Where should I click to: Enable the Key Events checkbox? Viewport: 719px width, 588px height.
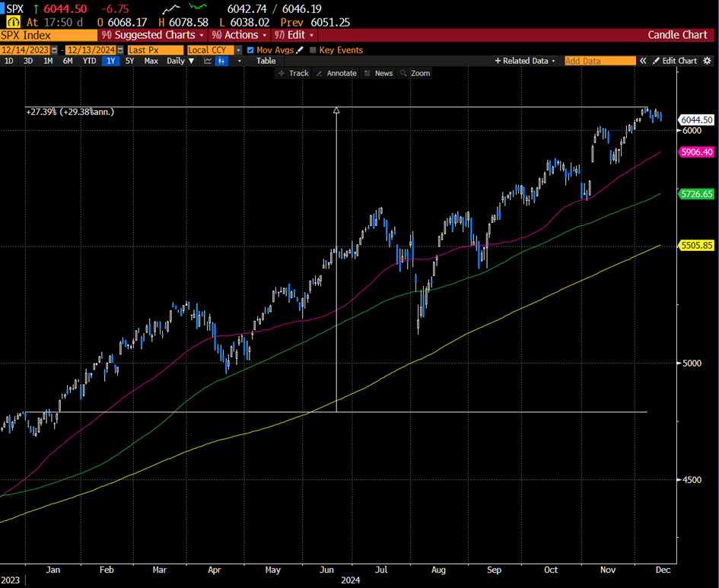[x=313, y=50]
